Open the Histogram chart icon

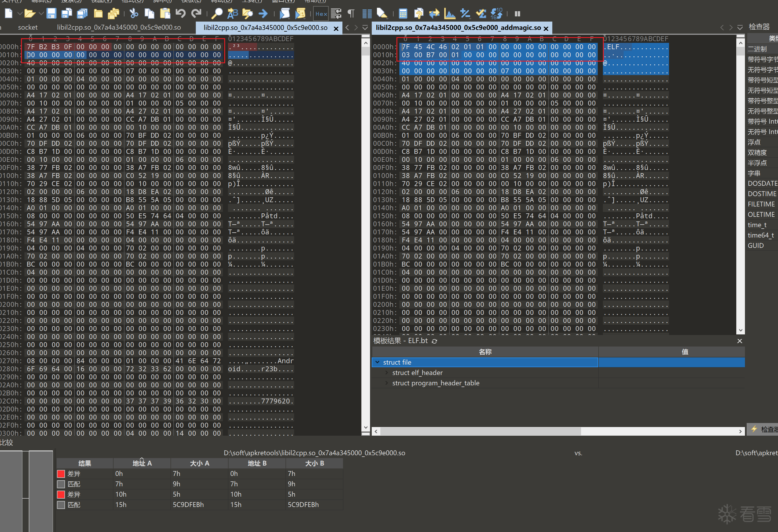[x=450, y=14]
